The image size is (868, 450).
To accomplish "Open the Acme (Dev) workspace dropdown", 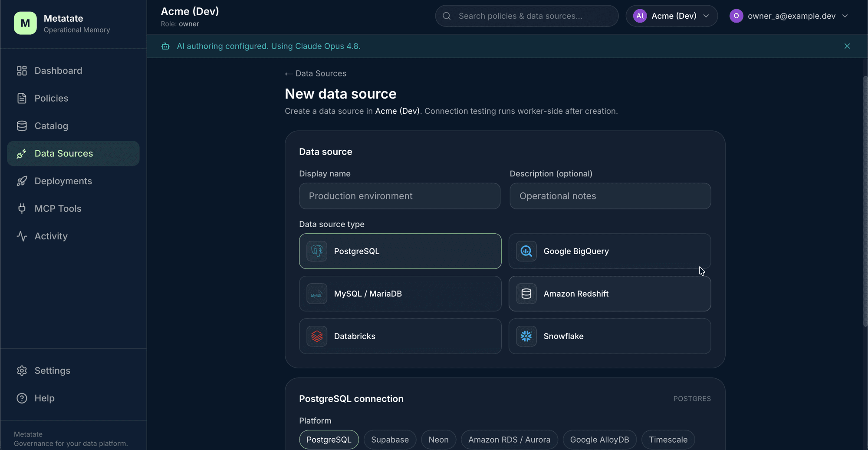I will [x=671, y=16].
